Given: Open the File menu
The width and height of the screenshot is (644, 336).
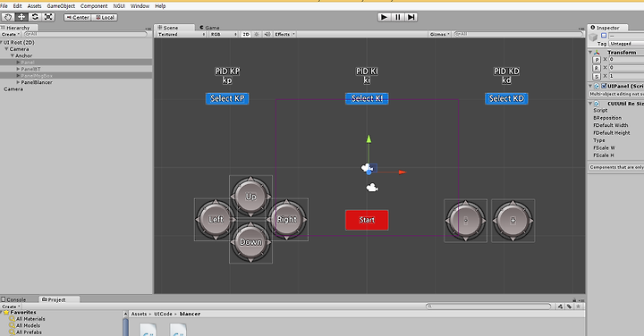Looking at the screenshot, I should click(x=4, y=6).
